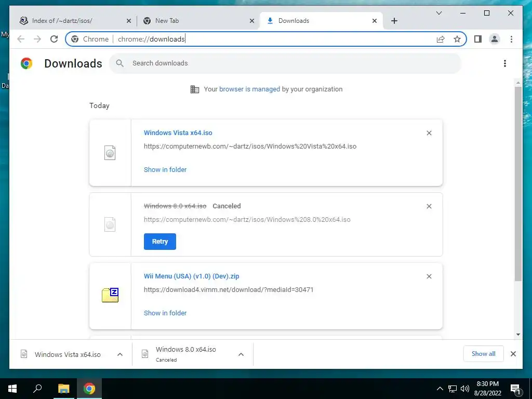Image resolution: width=532 pixels, height=399 pixels.
Task: Open the volume control in tray
Action: pyautogui.click(x=465, y=389)
